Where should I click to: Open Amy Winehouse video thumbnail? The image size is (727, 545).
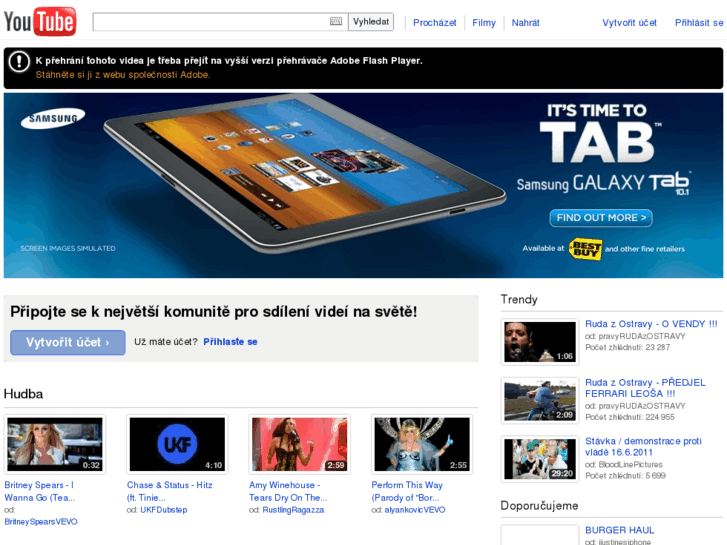[300, 444]
